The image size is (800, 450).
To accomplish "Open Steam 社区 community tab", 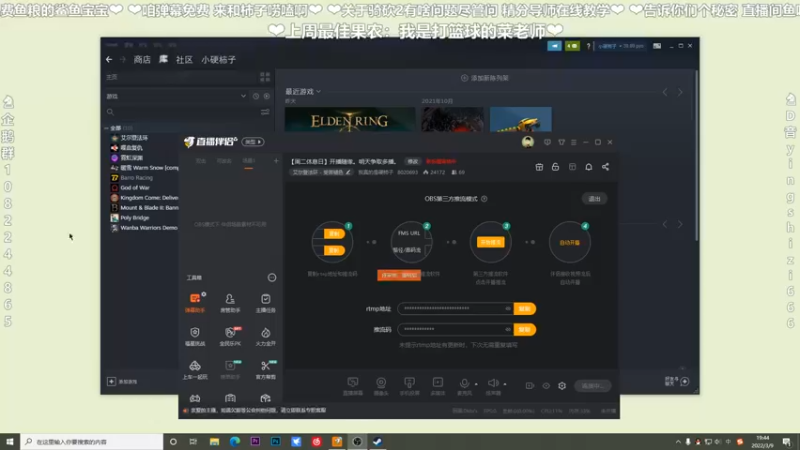I will point(184,60).
